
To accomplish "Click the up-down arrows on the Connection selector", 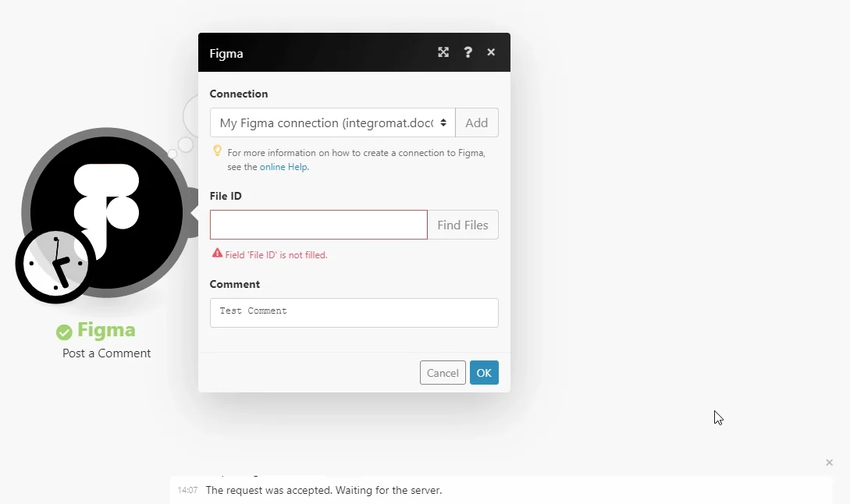I will pos(443,123).
